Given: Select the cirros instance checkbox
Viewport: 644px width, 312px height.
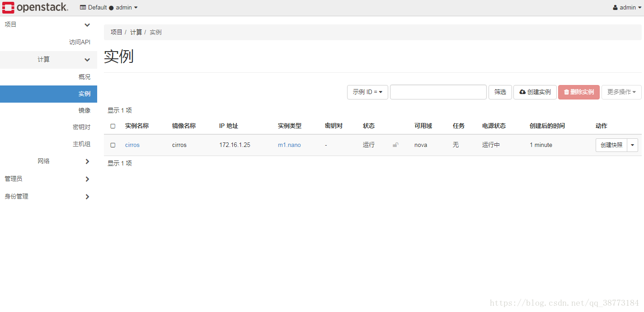Looking at the screenshot, I should (113, 145).
